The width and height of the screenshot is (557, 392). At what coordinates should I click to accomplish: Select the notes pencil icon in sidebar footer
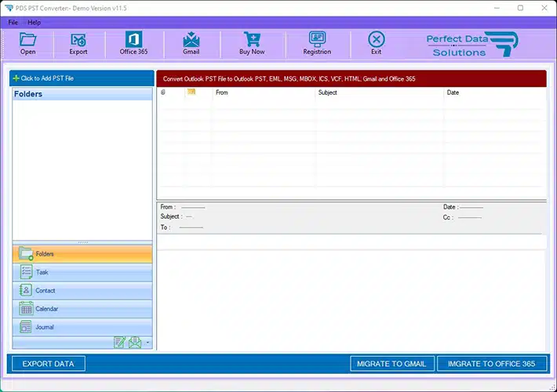pos(120,343)
